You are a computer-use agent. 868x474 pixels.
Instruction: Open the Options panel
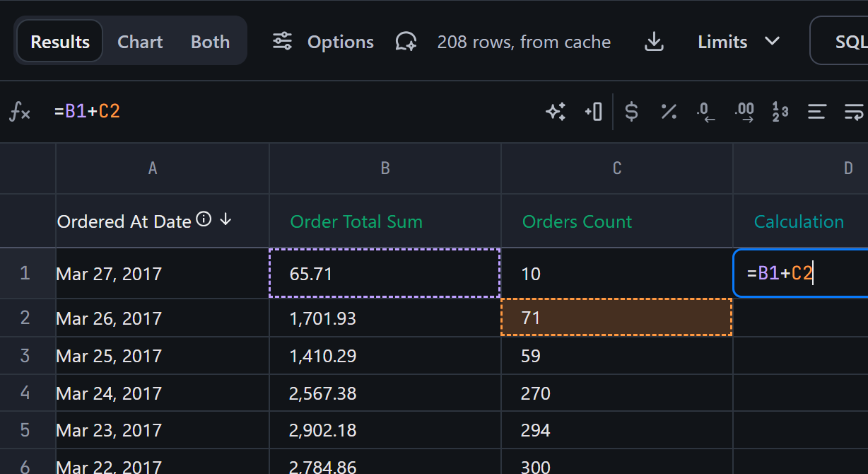tap(323, 42)
